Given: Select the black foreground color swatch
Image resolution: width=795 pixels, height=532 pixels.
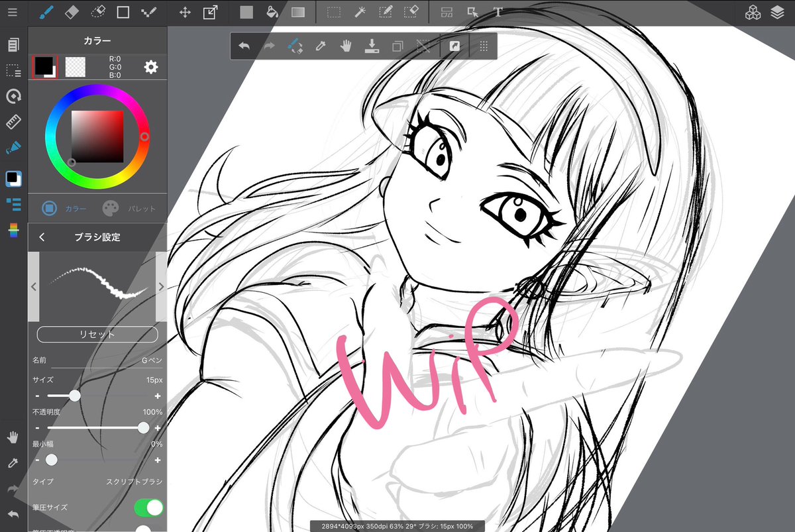Looking at the screenshot, I should pos(45,66).
